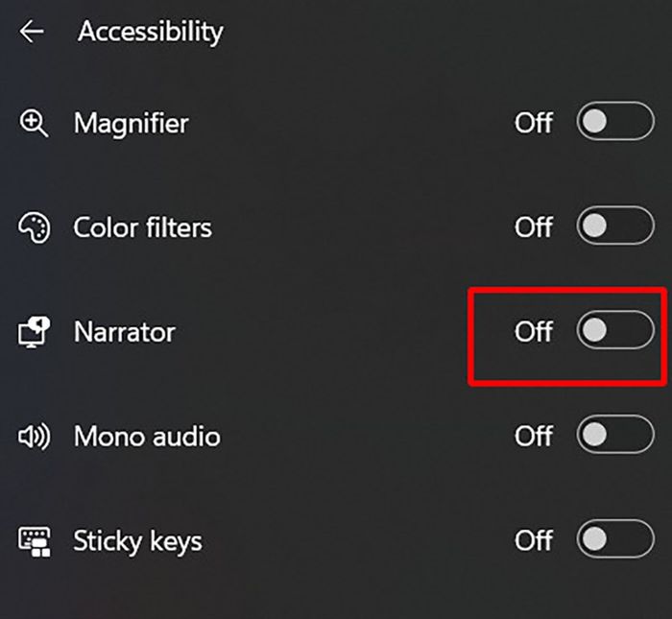Click the Off status beside Mono audio
The image size is (672, 619).
click(x=534, y=437)
